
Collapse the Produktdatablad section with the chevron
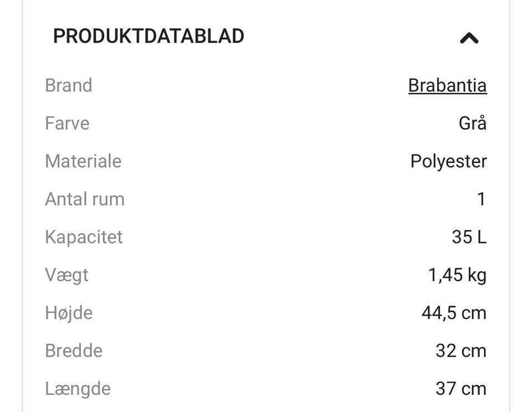tap(469, 38)
